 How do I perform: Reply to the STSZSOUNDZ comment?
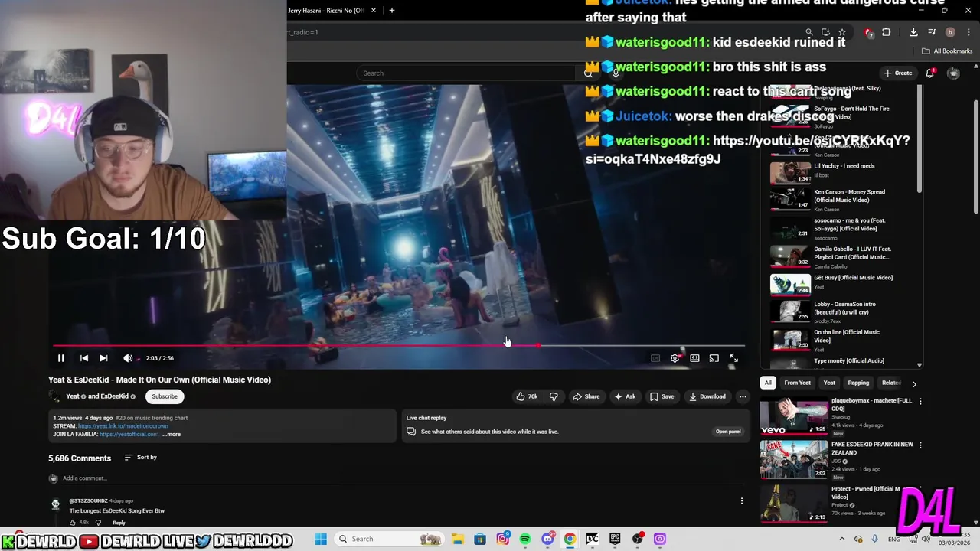point(119,523)
